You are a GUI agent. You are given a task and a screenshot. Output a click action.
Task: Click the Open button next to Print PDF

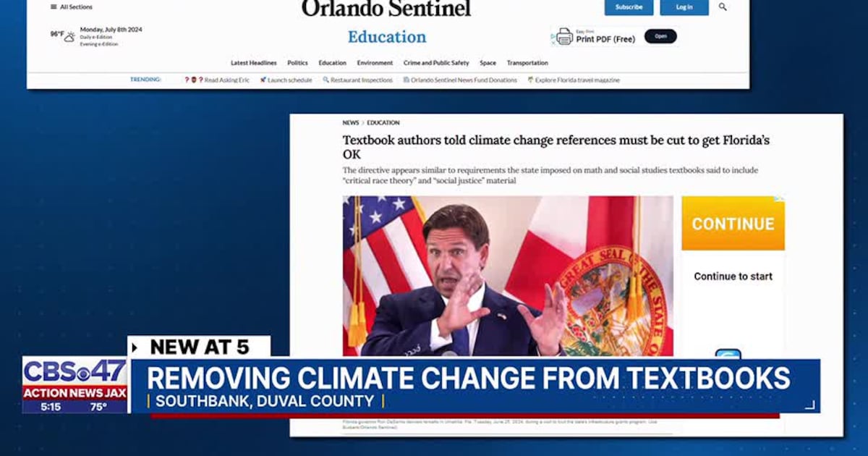659,35
